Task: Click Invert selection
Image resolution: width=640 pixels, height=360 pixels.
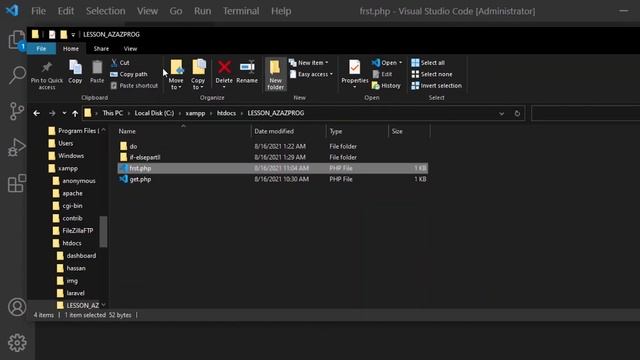Action: pos(437,86)
